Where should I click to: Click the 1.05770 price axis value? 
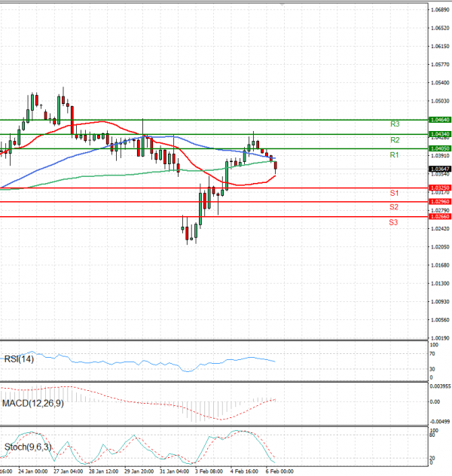coord(440,65)
